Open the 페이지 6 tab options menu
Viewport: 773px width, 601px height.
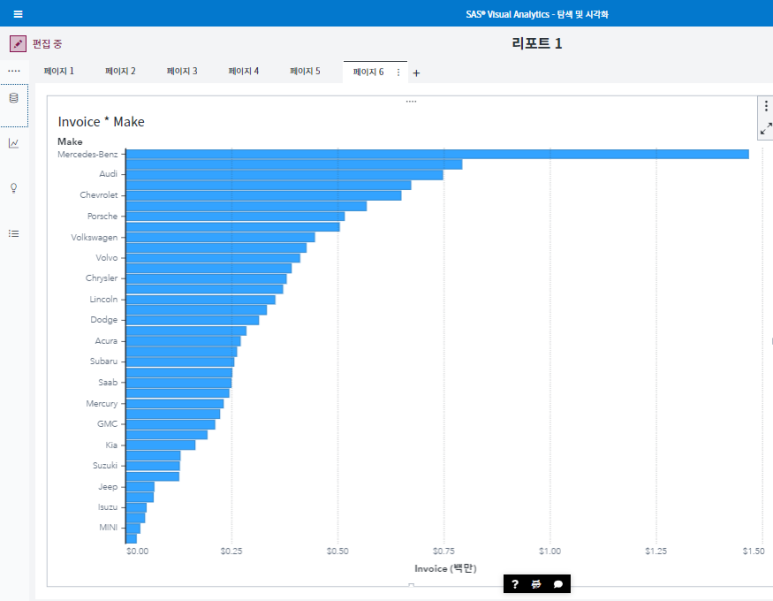click(x=398, y=72)
